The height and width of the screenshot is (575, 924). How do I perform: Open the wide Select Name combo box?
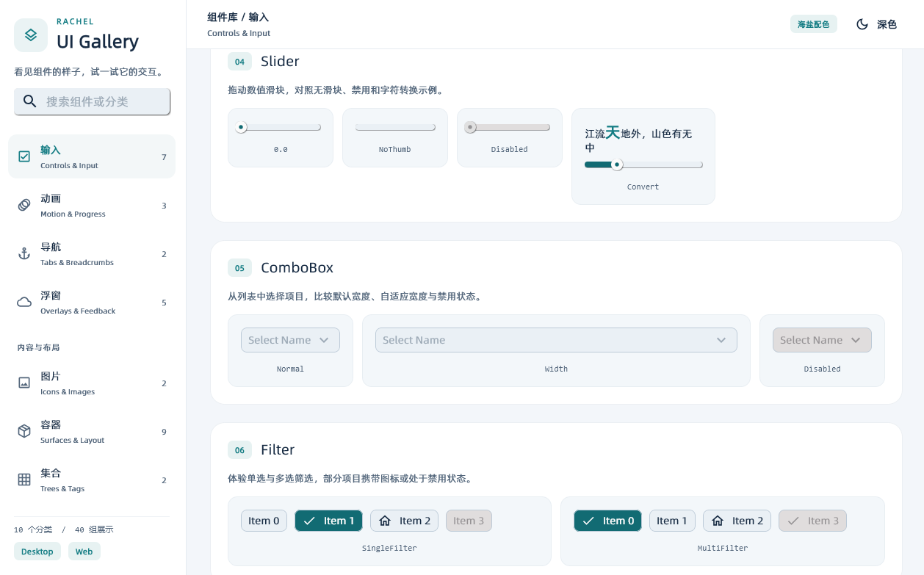(556, 340)
